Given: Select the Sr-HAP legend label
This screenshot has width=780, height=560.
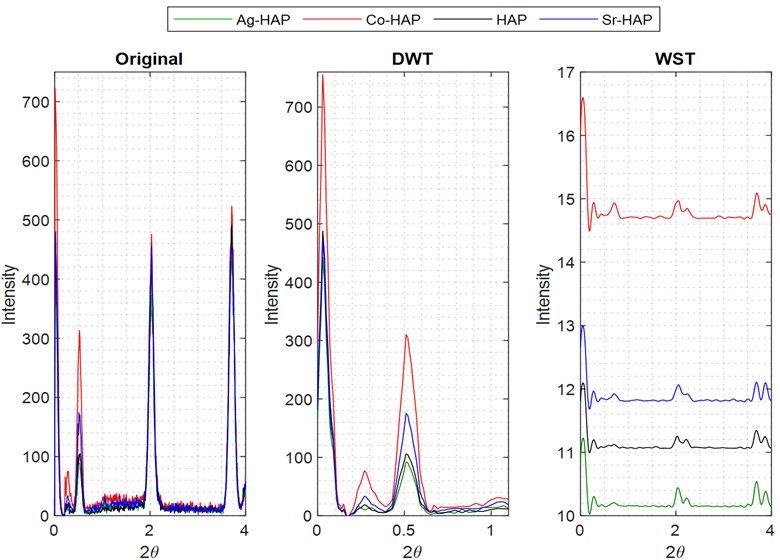Looking at the screenshot, I should (x=627, y=20).
